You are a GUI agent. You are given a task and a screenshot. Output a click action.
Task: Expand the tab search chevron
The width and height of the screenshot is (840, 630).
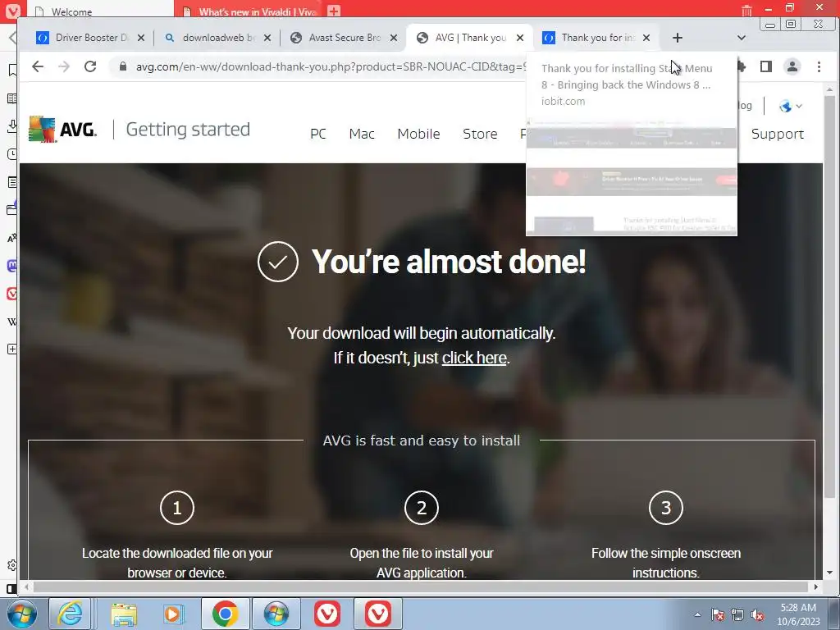click(742, 38)
